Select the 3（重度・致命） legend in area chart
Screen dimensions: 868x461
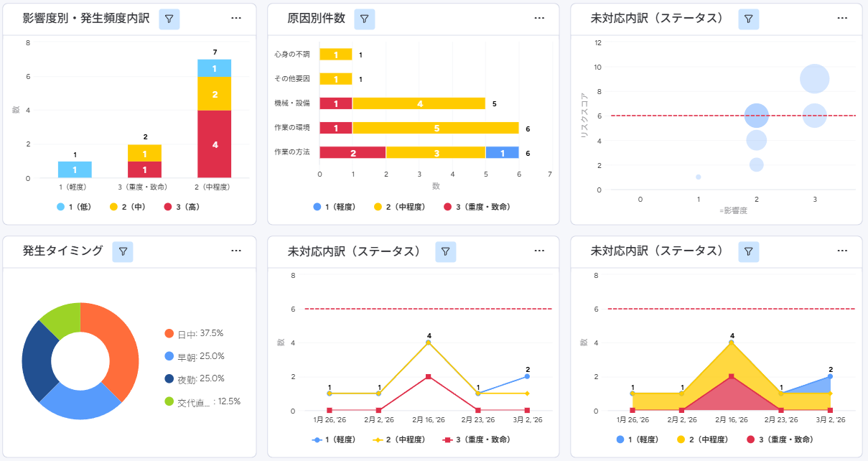pyautogui.click(x=783, y=439)
